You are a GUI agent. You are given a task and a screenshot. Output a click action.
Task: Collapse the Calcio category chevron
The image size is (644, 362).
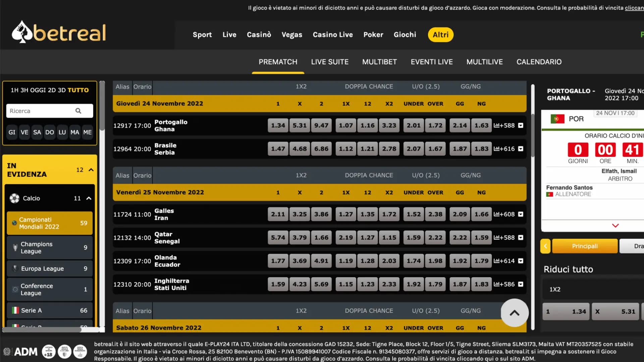coord(89,198)
